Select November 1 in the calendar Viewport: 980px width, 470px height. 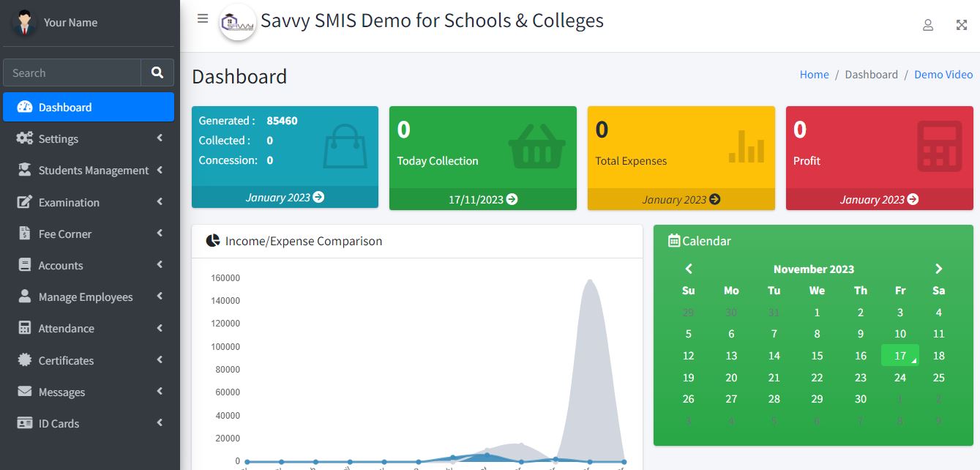817,313
